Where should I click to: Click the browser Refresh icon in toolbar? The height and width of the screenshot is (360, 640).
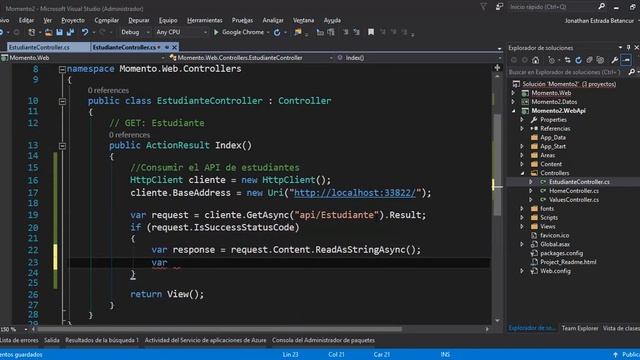[x=277, y=32]
